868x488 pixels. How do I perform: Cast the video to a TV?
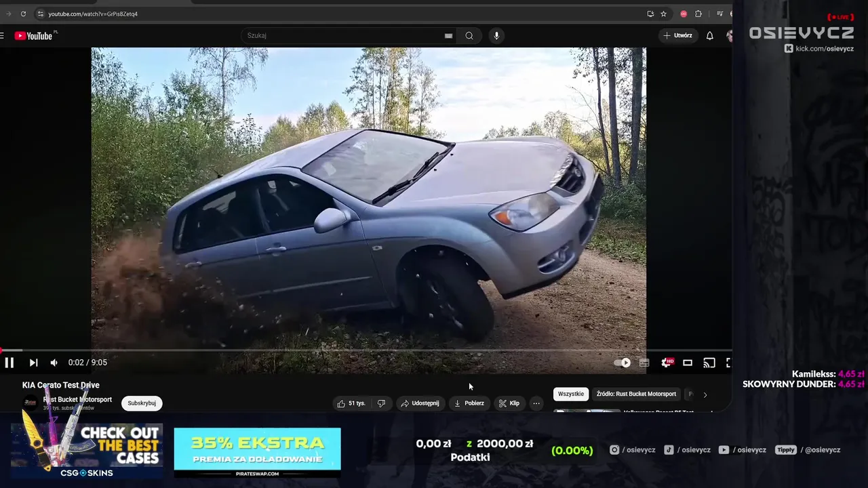coord(709,363)
